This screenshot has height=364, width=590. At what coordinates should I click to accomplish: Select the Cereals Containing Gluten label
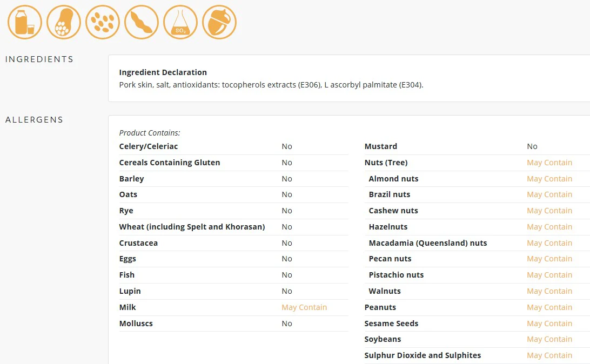pos(169,163)
